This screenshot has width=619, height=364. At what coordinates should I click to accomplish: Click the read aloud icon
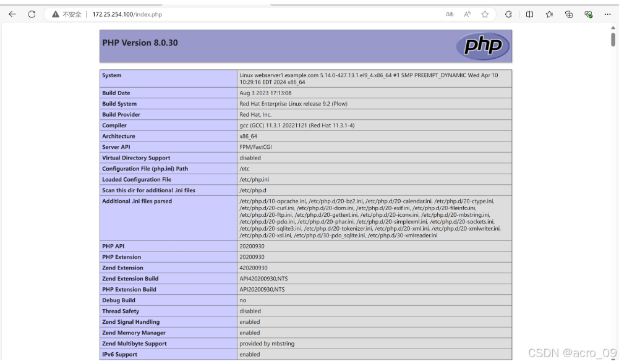(467, 14)
